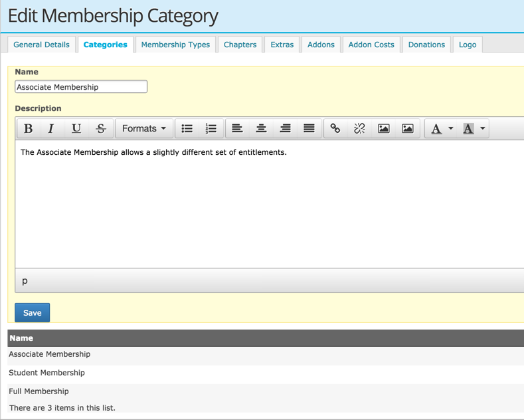
Task: Open the Addon Costs tab
Action: click(371, 45)
